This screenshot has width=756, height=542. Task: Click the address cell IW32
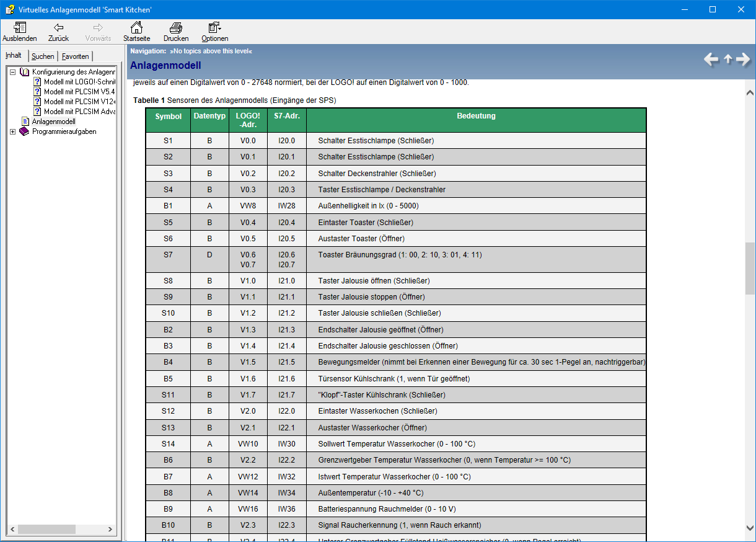point(287,477)
